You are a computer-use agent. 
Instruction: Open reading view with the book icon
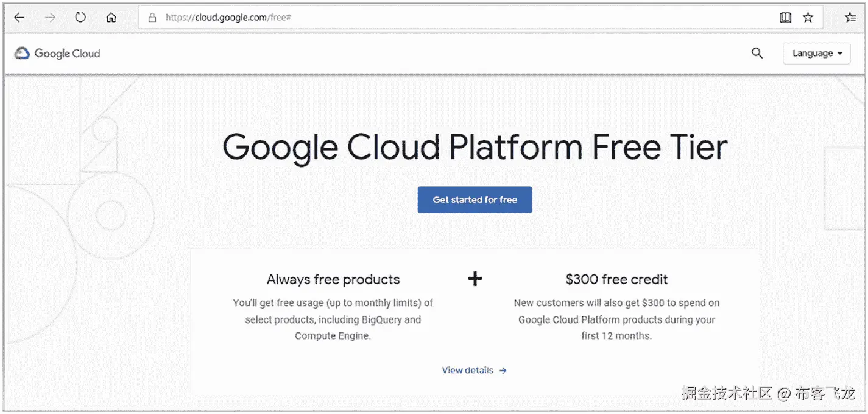pyautogui.click(x=785, y=18)
